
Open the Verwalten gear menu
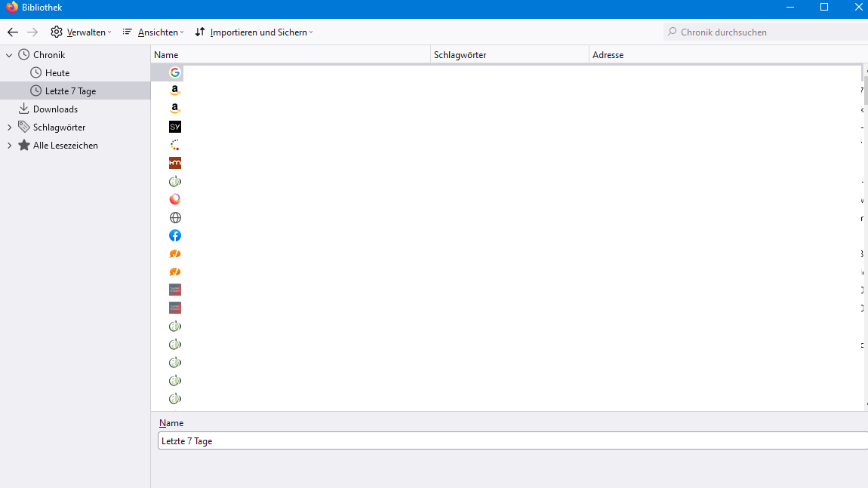coord(81,32)
